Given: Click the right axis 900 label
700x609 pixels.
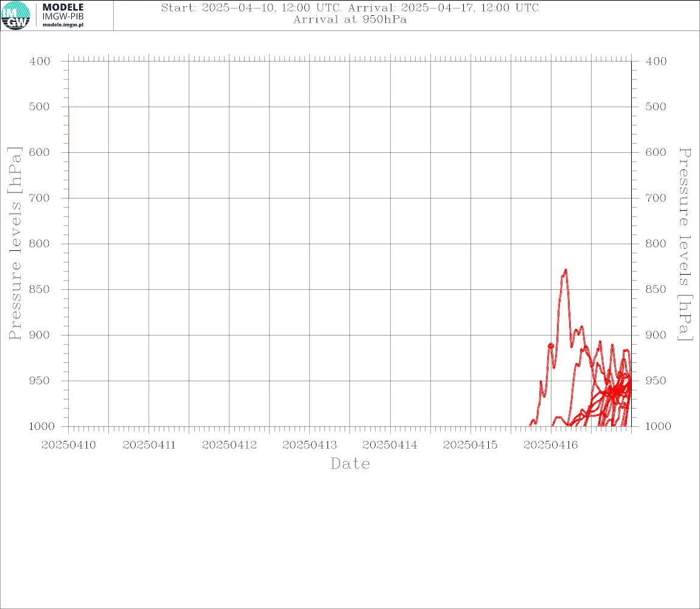Looking at the screenshot, I should pos(656,335).
